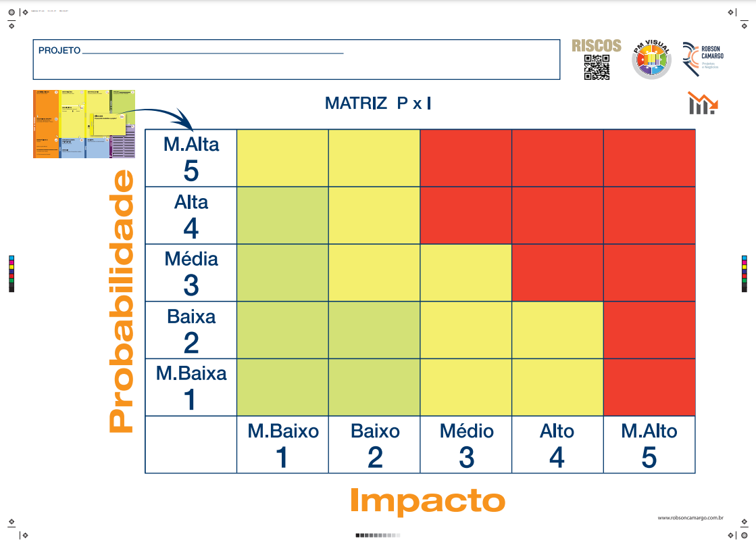The image size is (756, 547).
Task: Open the canvas thumbnail at top left
Action: pos(84,124)
